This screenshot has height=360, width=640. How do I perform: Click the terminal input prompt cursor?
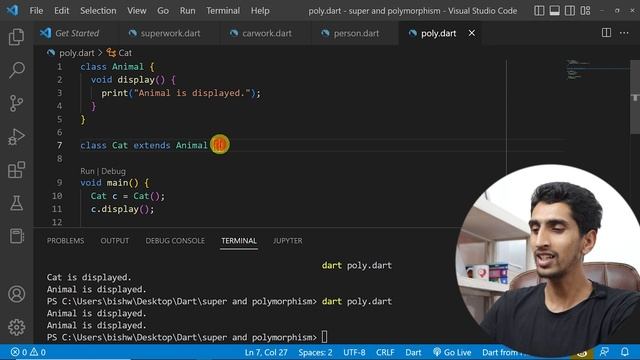pos(324,337)
